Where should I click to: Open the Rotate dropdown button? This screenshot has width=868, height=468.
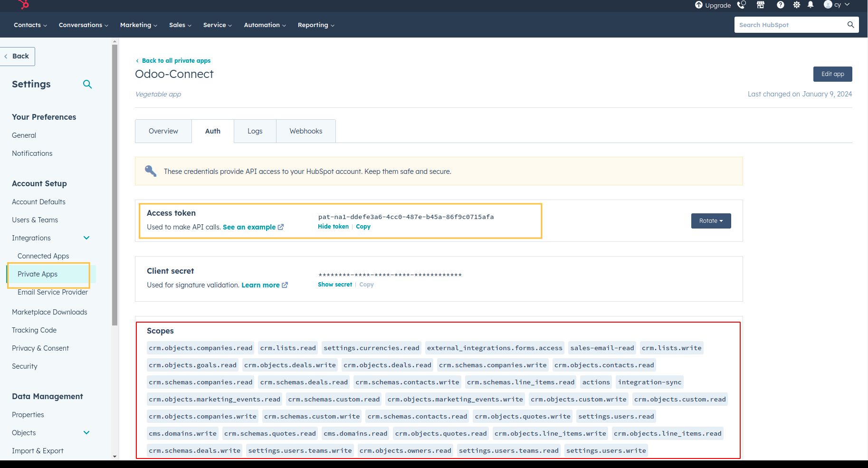[x=711, y=221]
